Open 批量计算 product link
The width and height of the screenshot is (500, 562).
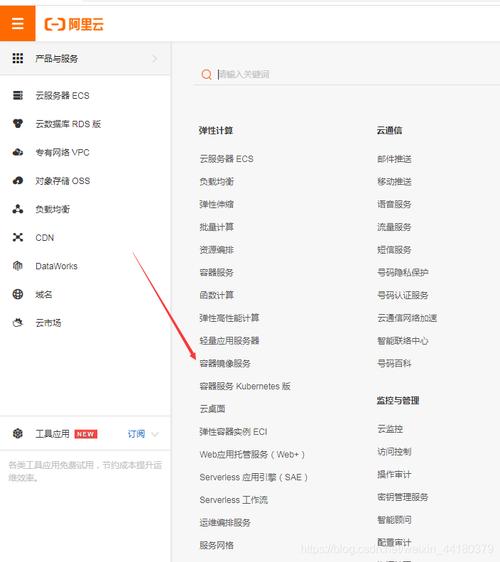click(x=216, y=227)
